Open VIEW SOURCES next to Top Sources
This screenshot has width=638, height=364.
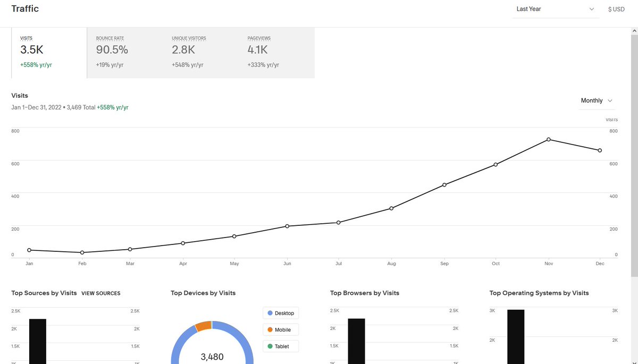[100, 293]
